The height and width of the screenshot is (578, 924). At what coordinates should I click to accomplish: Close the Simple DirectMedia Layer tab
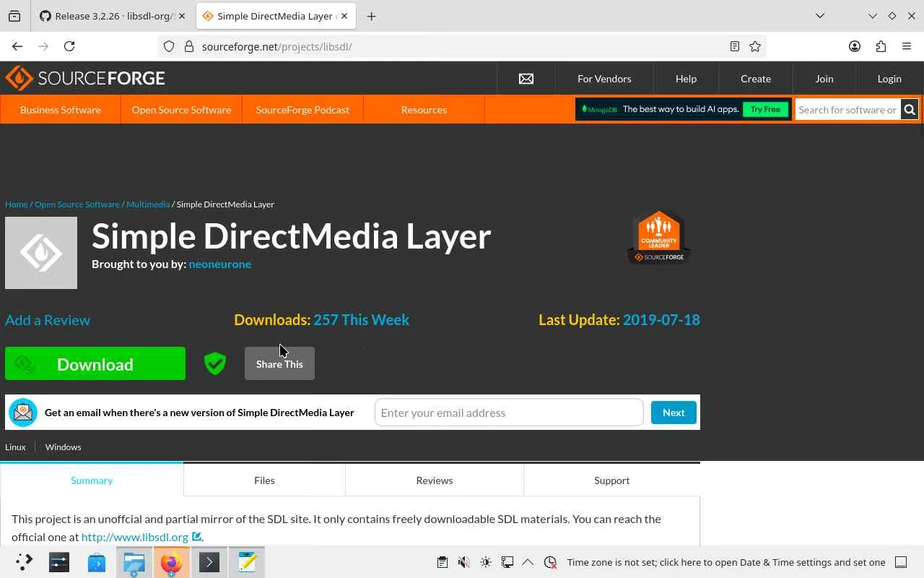345,16
